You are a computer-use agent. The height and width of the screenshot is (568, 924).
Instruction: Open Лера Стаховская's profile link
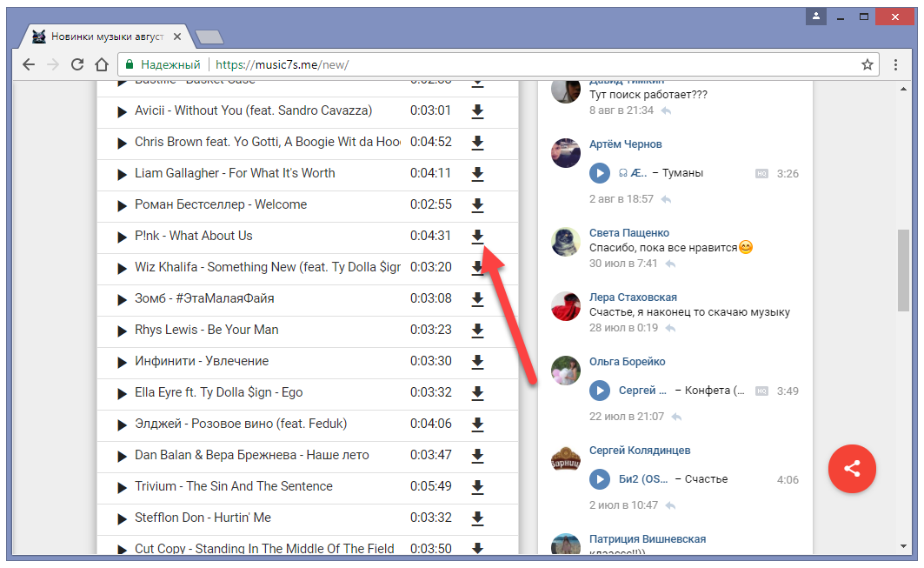pyautogui.click(x=633, y=297)
